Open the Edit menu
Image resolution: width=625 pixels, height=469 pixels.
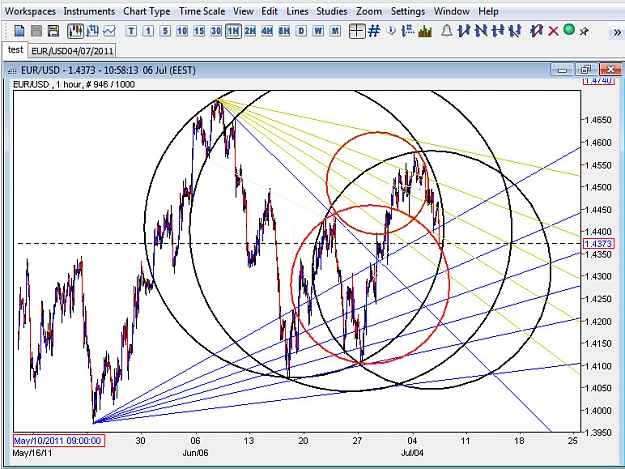(x=269, y=11)
